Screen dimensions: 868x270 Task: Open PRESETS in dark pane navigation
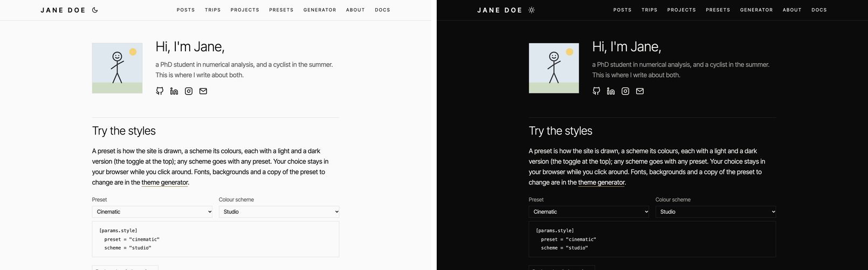(718, 10)
